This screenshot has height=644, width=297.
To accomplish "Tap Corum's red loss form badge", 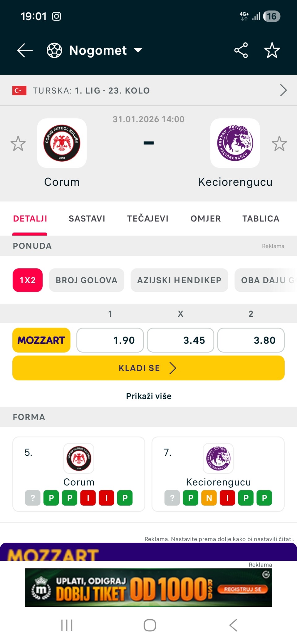I will [x=88, y=498].
